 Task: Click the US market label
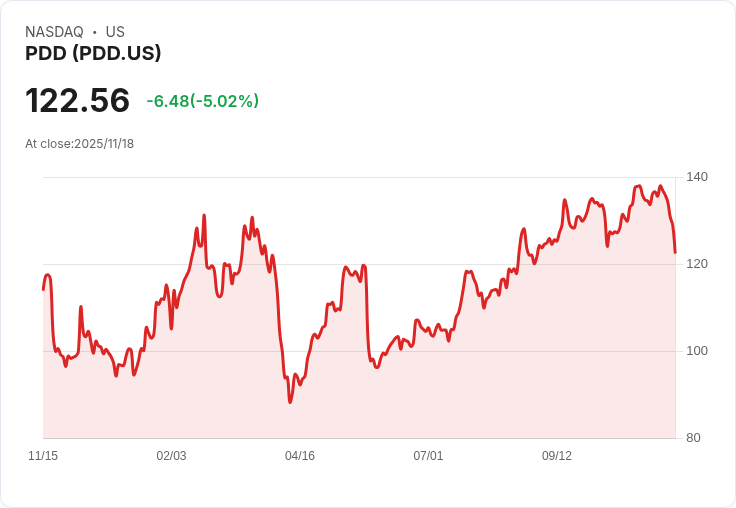[115, 32]
